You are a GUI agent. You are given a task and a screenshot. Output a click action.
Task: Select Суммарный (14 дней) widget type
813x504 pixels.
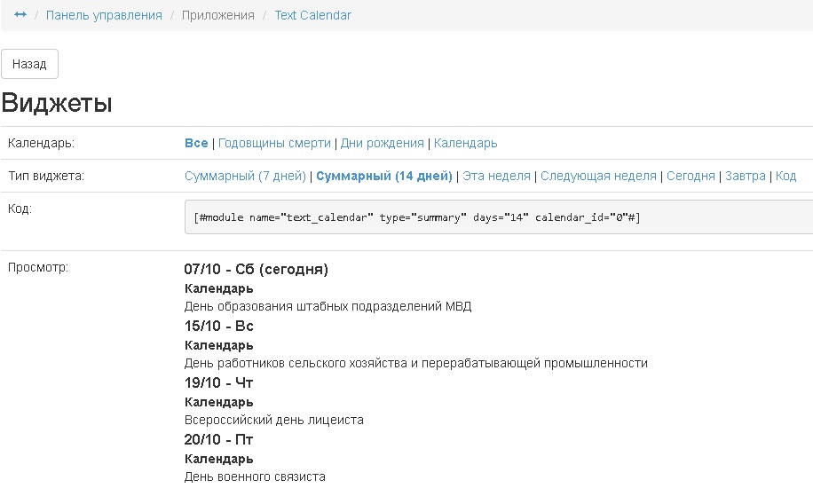click(384, 176)
